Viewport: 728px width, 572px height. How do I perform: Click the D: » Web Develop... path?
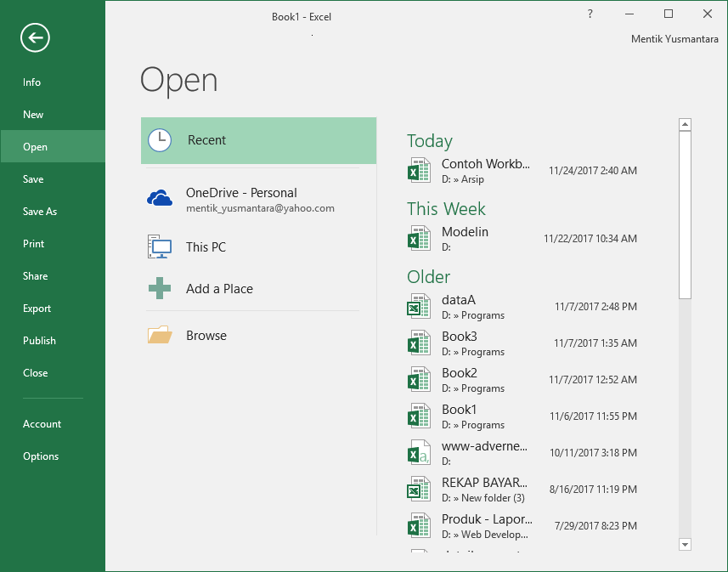pos(485,535)
